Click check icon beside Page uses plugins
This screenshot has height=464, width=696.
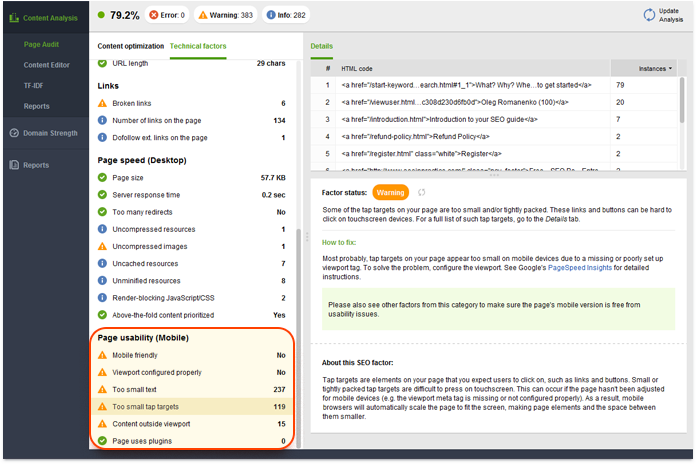point(102,441)
